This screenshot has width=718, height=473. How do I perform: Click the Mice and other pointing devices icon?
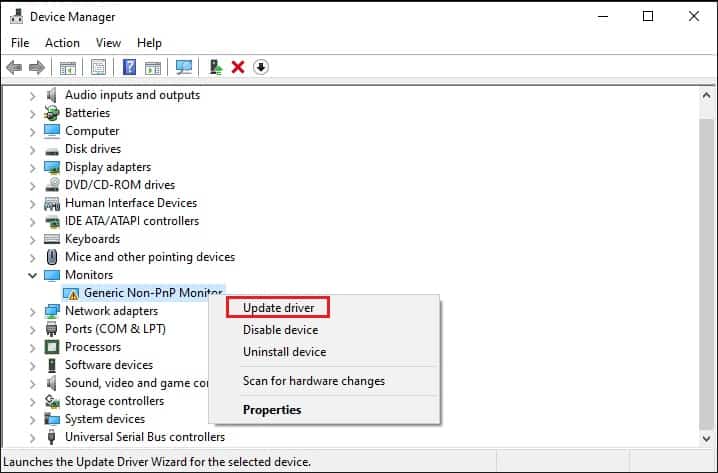point(52,257)
